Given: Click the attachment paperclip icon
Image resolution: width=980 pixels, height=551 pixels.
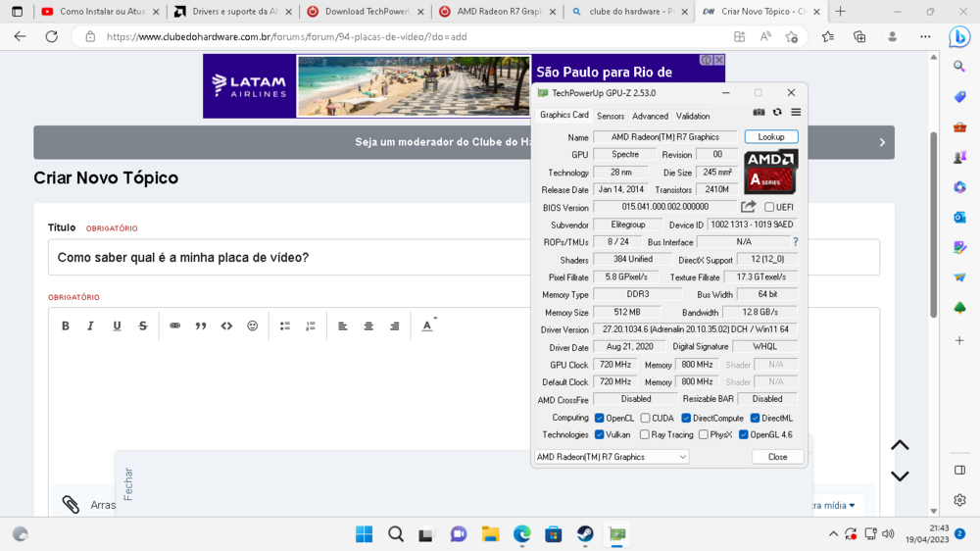Looking at the screenshot, I should tap(71, 504).
